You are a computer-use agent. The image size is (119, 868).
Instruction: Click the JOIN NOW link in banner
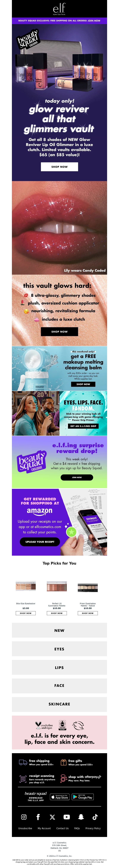pyautogui.click(x=94, y=20)
